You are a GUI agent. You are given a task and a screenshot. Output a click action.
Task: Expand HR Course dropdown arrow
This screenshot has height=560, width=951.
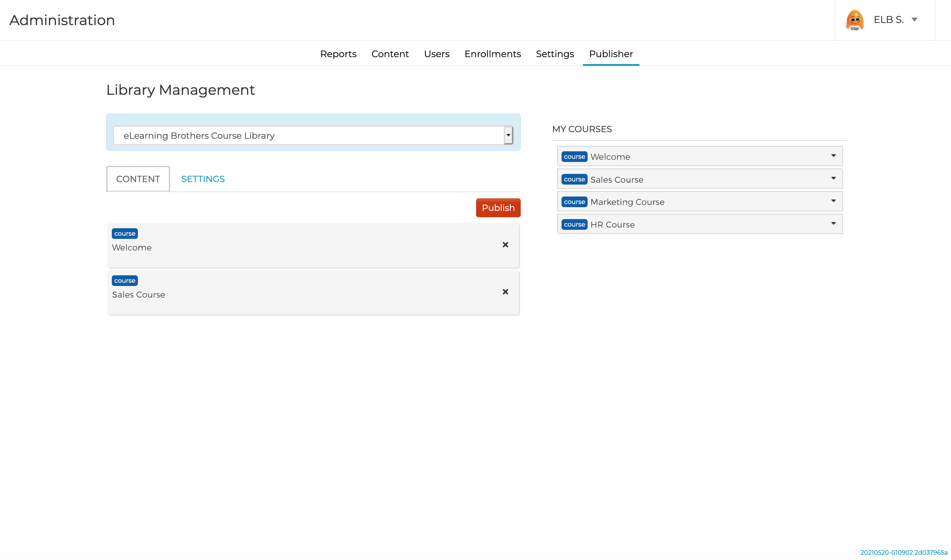[x=833, y=224]
